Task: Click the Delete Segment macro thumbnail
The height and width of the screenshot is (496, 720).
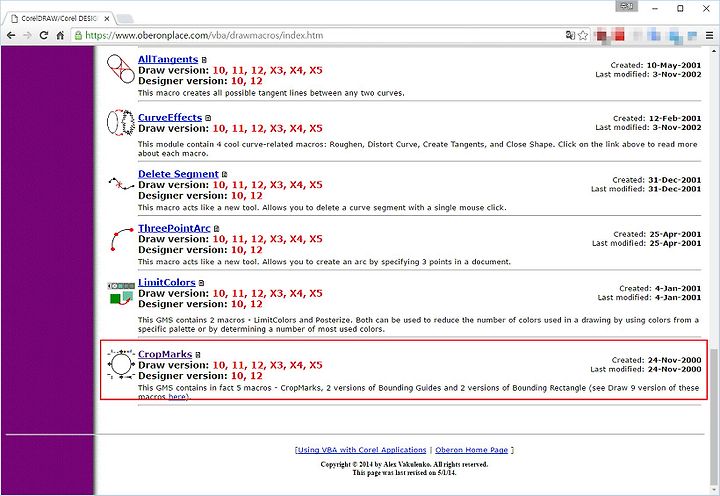Action: pyautogui.click(x=121, y=184)
